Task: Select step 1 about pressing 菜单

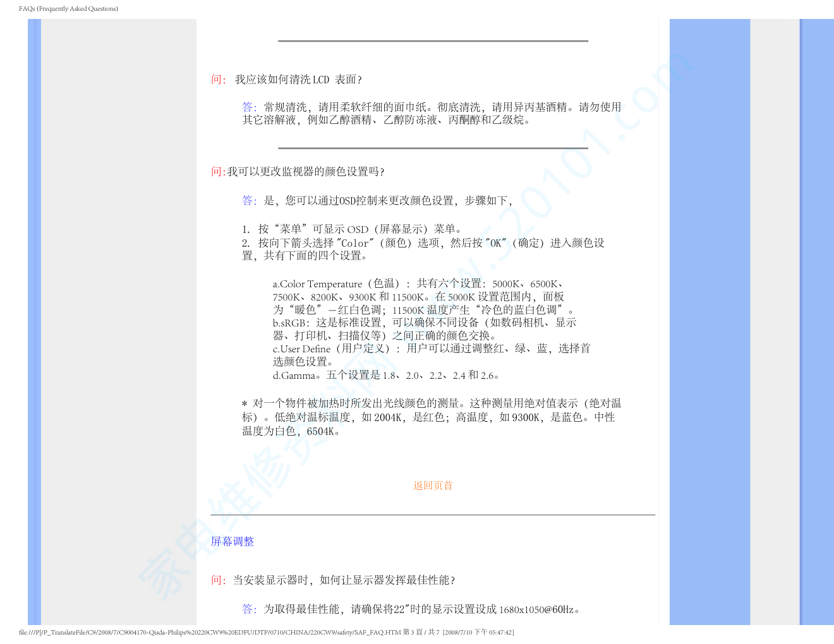Action: 353,229
